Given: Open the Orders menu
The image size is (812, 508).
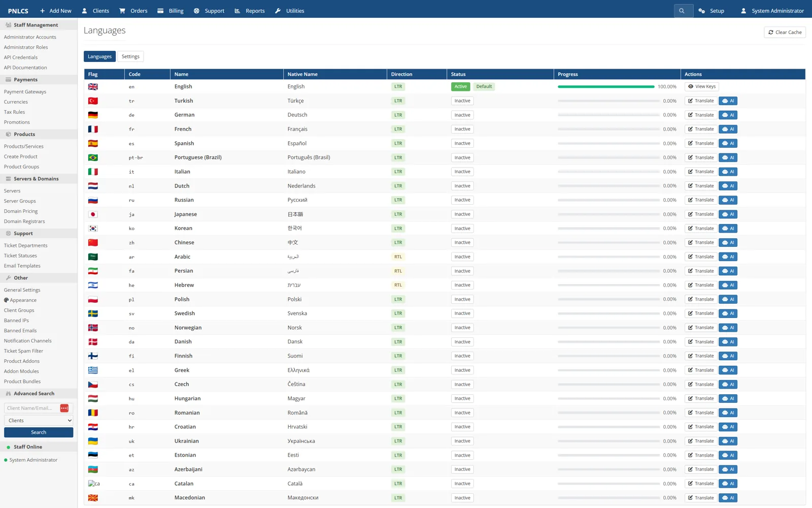Looking at the screenshot, I should coord(133,11).
